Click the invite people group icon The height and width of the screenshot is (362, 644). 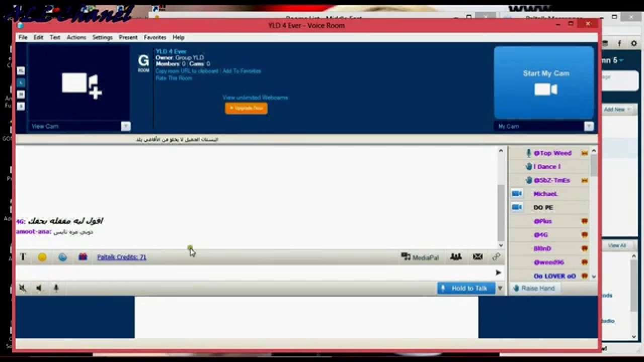click(456, 257)
